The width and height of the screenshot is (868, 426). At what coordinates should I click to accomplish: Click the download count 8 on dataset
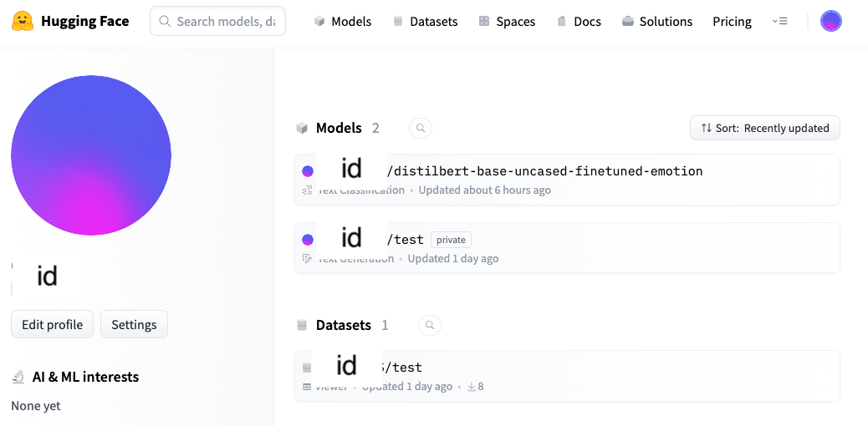click(476, 387)
